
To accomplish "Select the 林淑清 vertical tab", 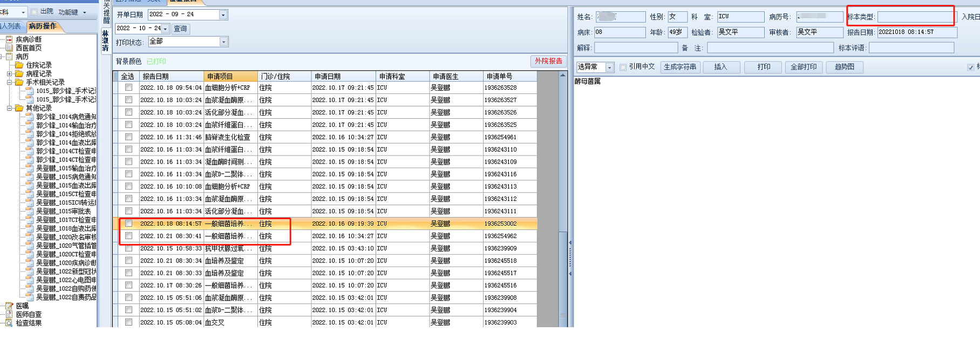I will [x=105, y=41].
